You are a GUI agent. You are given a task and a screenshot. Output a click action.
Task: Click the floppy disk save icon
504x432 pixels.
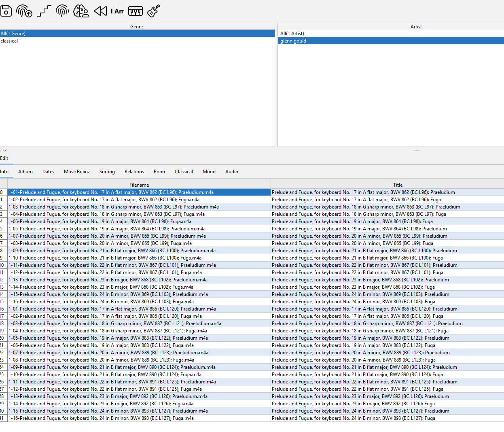tap(6, 11)
